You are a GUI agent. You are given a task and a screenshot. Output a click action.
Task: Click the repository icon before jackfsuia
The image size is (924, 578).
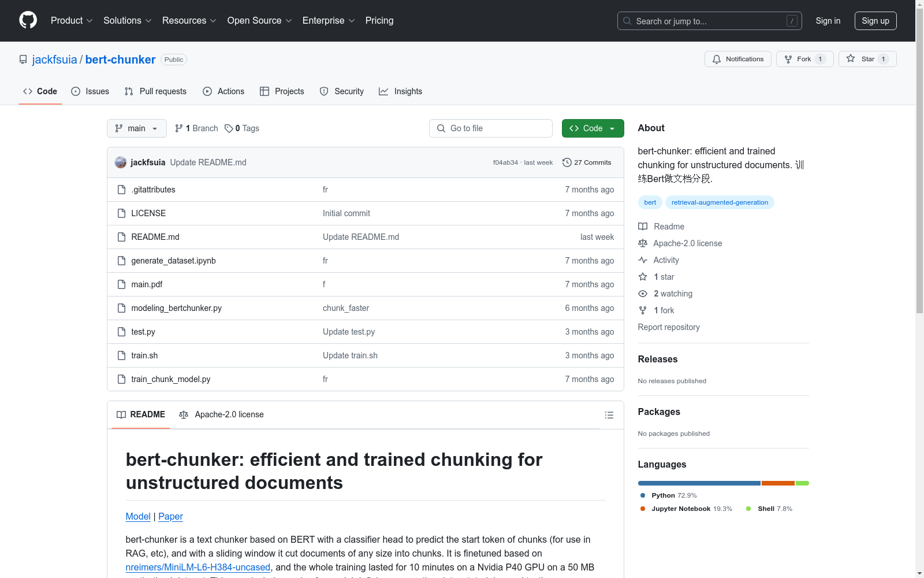pos(23,60)
